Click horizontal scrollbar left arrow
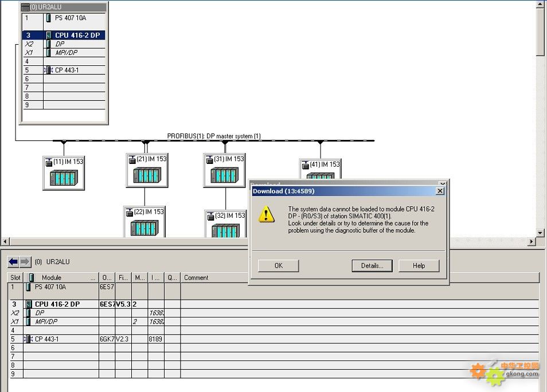This screenshot has width=547, height=392. tap(5, 241)
